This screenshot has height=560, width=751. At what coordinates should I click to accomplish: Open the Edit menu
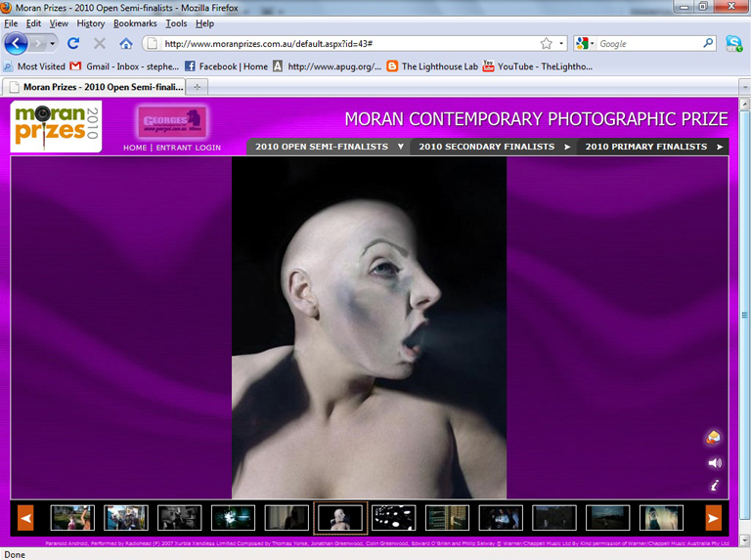point(33,23)
